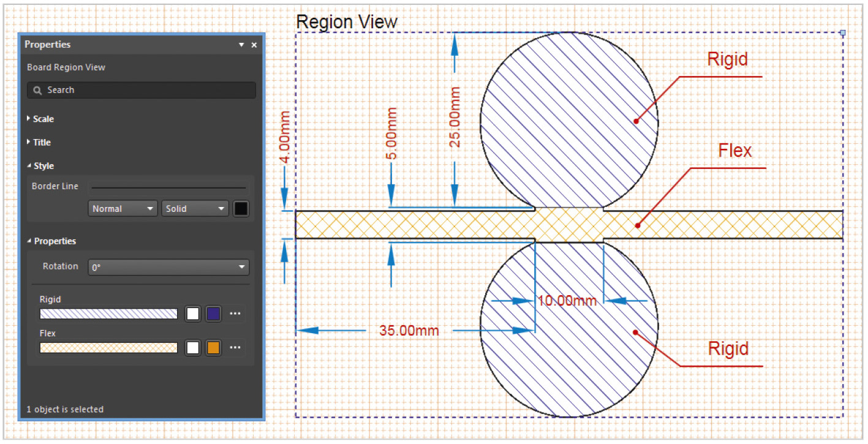Change the Flex white background color swatch
Image resolution: width=868 pixels, height=444 pixels.
193,348
